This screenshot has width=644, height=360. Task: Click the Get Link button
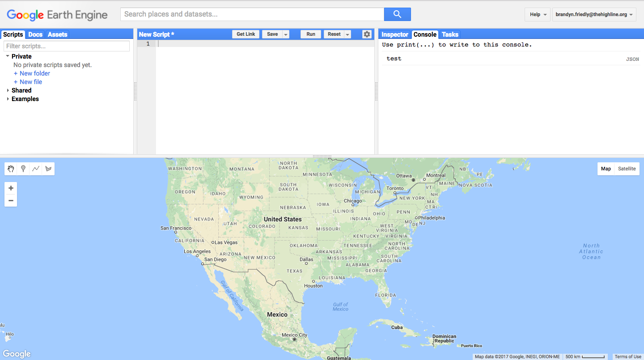click(246, 34)
